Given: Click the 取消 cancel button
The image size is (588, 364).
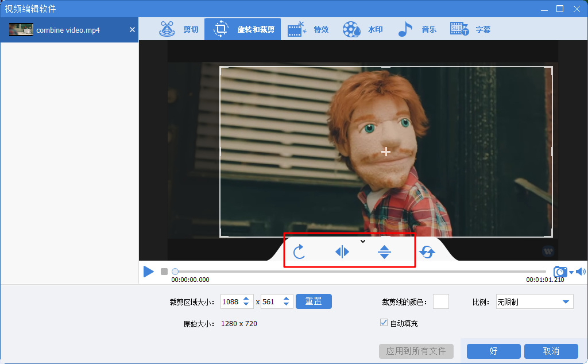Looking at the screenshot, I should coord(551,351).
